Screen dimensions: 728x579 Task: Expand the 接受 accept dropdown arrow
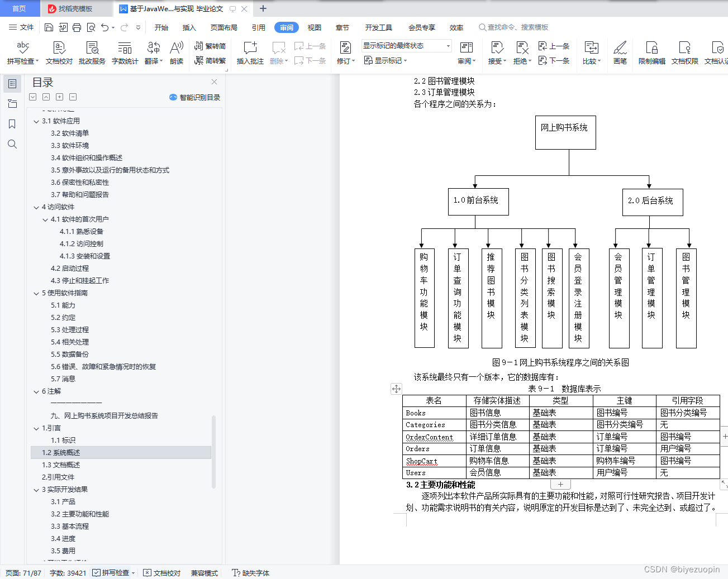pyautogui.click(x=503, y=61)
